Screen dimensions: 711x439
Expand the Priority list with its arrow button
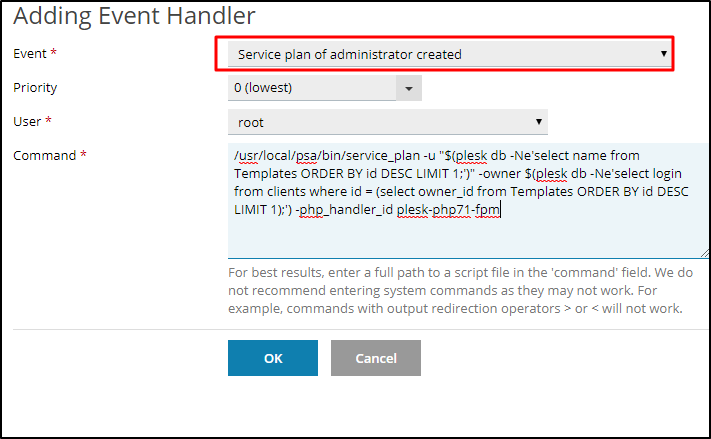409,88
